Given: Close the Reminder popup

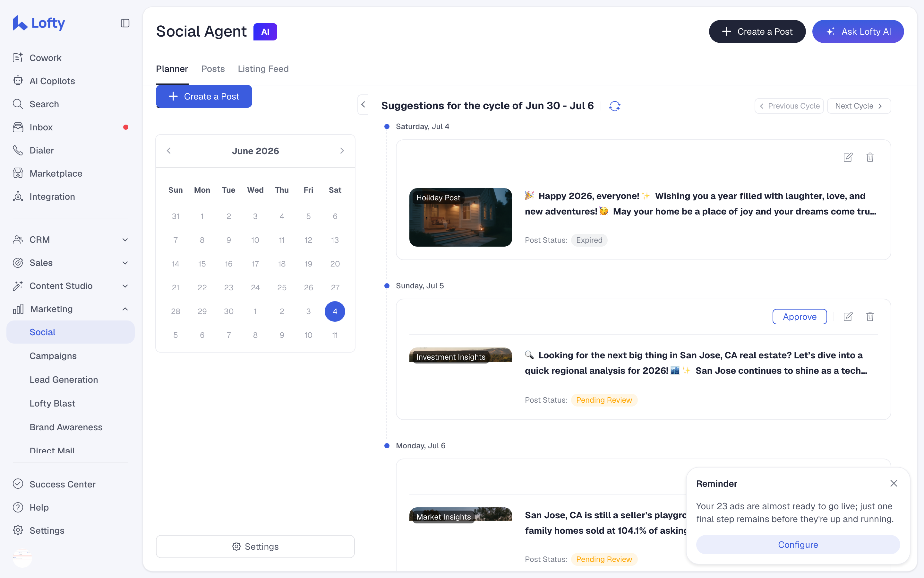Looking at the screenshot, I should (894, 483).
